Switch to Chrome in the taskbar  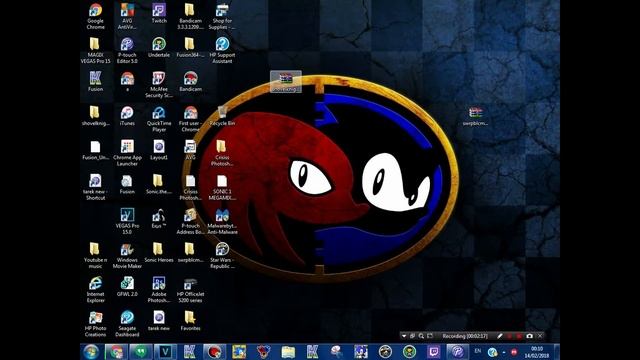tap(116, 351)
